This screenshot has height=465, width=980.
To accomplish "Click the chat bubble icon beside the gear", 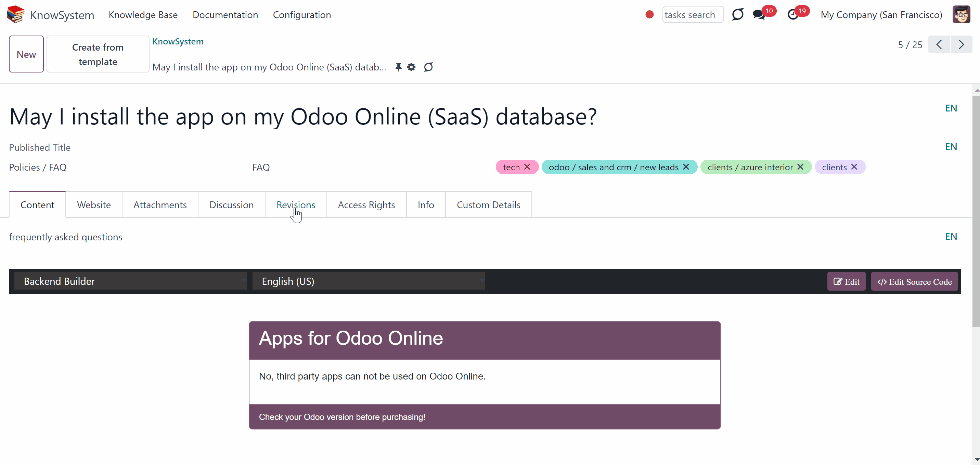I will pos(428,67).
